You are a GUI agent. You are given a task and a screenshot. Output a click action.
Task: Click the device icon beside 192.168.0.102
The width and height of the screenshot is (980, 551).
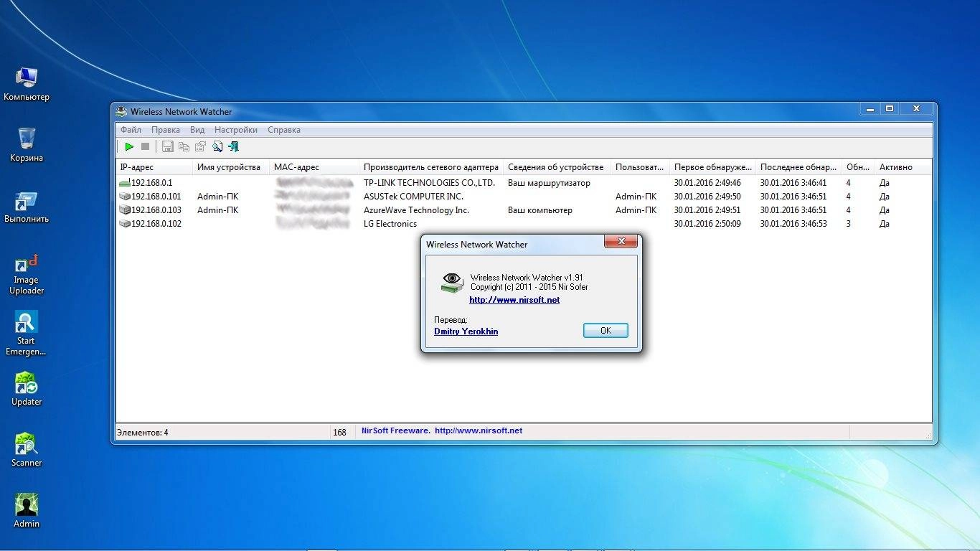[x=125, y=224]
